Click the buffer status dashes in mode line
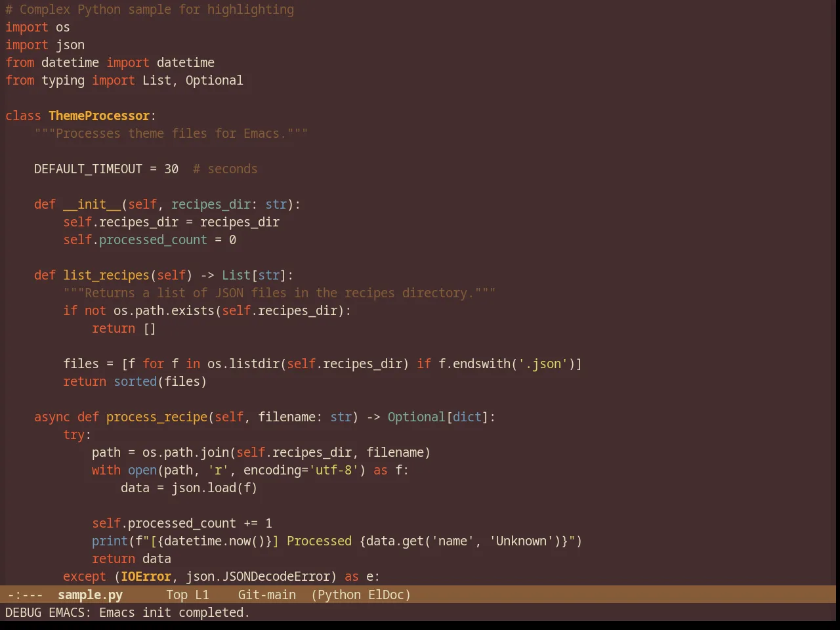The width and height of the screenshot is (840, 630). [25, 595]
